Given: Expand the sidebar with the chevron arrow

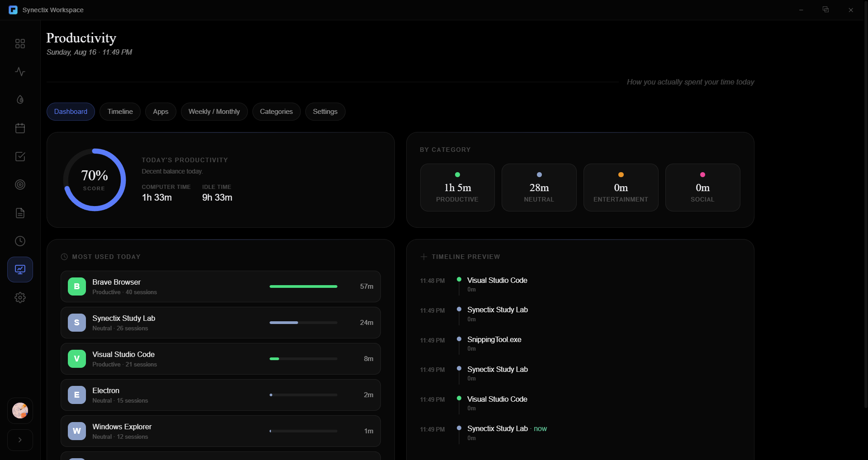Looking at the screenshot, I should [20, 440].
